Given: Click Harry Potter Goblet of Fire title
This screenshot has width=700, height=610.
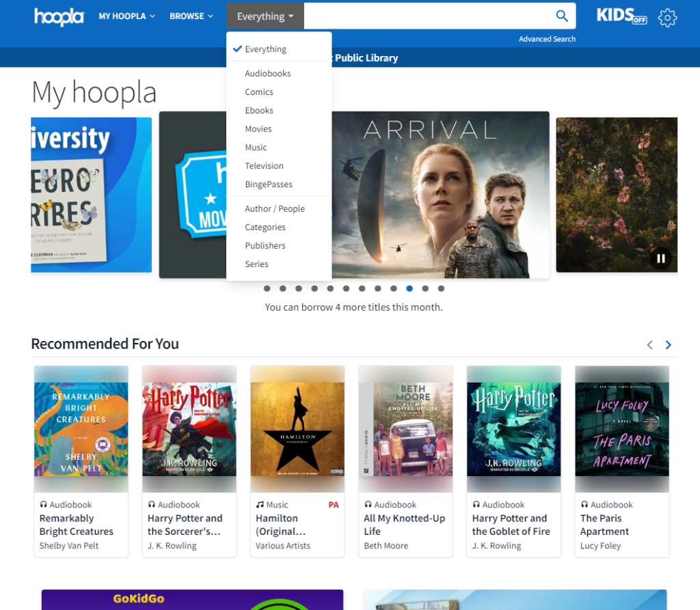Looking at the screenshot, I should [x=511, y=525].
